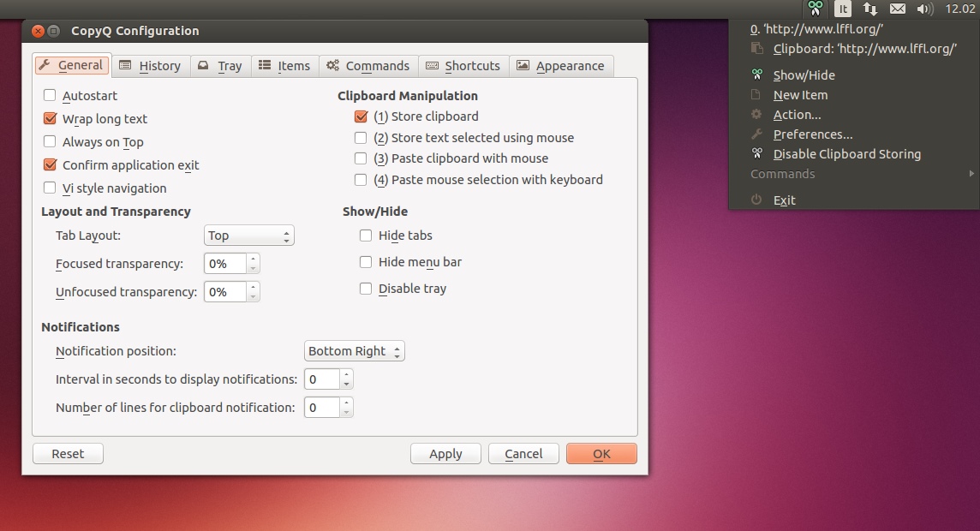The width and height of the screenshot is (980, 531).
Task: Open the keyboard layout 'It' indicator
Action: tap(843, 9)
